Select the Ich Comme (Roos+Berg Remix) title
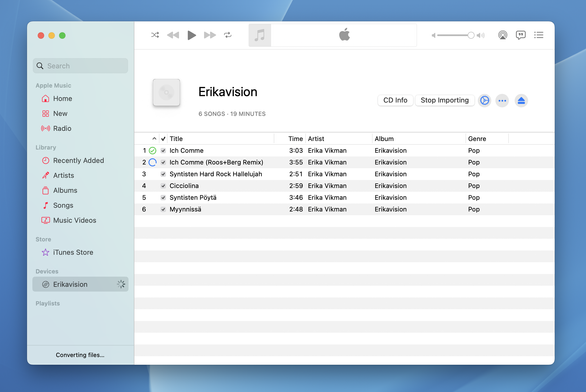The image size is (586, 392). (x=216, y=163)
